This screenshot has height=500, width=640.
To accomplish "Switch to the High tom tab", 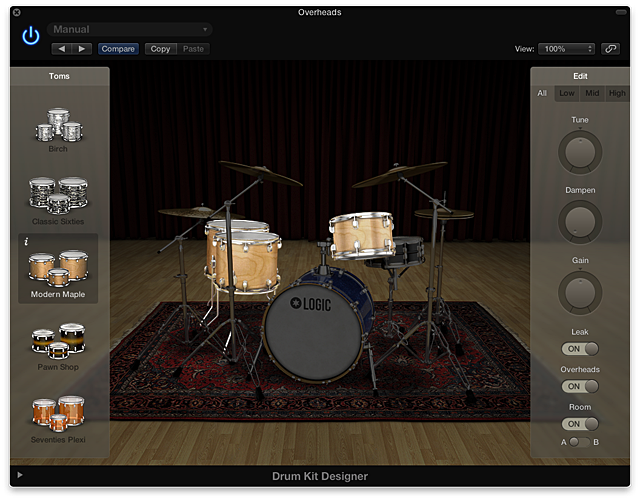I will [617, 93].
